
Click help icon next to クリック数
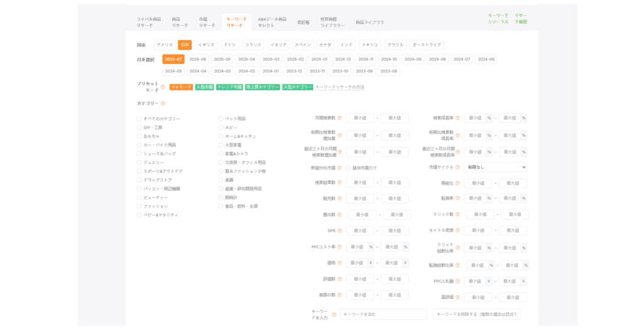click(458, 214)
